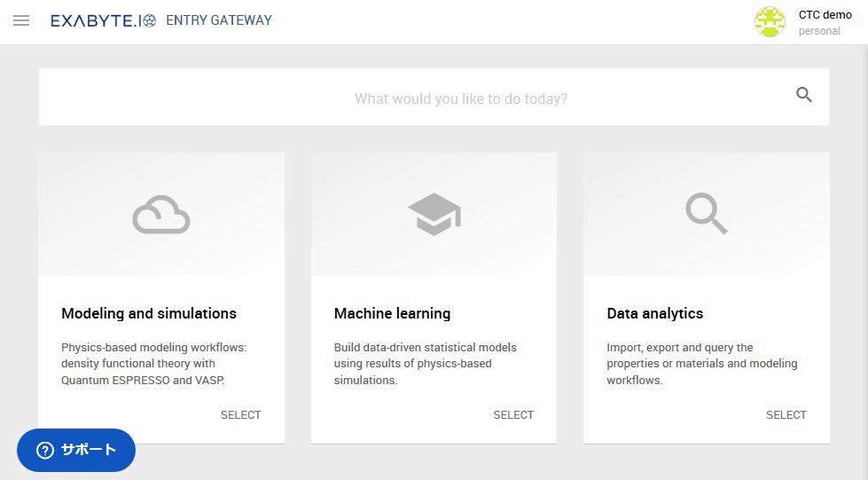Click the ENTRY GATEWAY header text

coord(219,20)
